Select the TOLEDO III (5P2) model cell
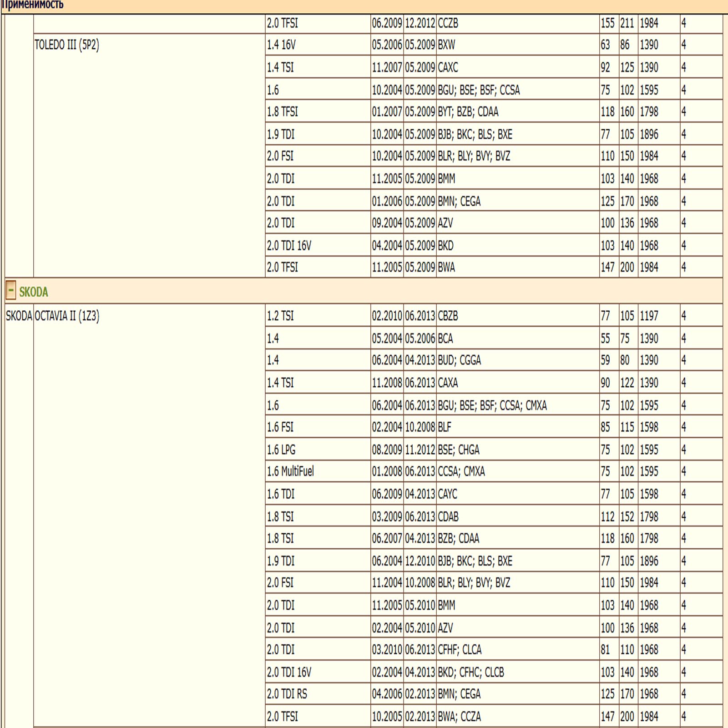The width and height of the screenshot is (728, 728). 67,45
